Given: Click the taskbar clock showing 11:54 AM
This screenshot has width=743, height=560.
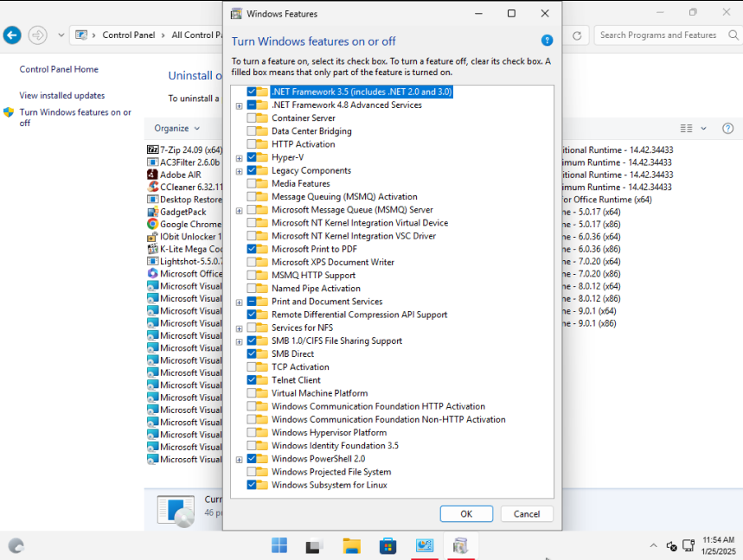Looking at the screenshot, I should pyautogui.click(x=719, y=546).
